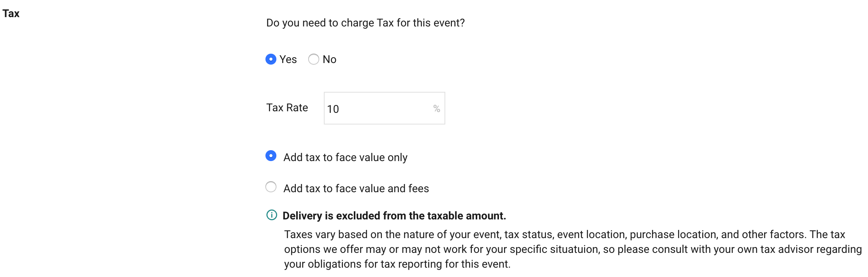The image size is (868, 277).
Task: Enable 'Add tax to face value and fees'
Action: pyautogui.click(x=271, y=188)
